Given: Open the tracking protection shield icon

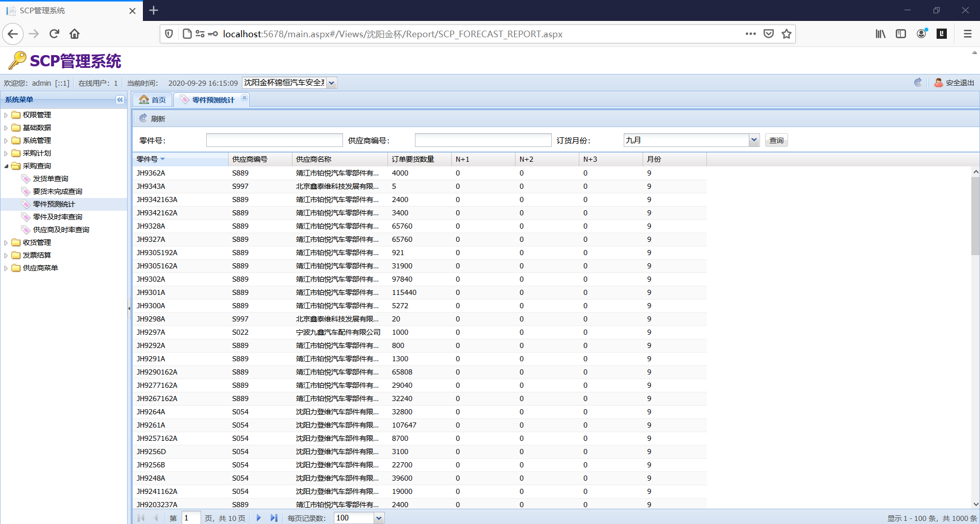Looking at the screenshot, I should [x=169, y=34].
